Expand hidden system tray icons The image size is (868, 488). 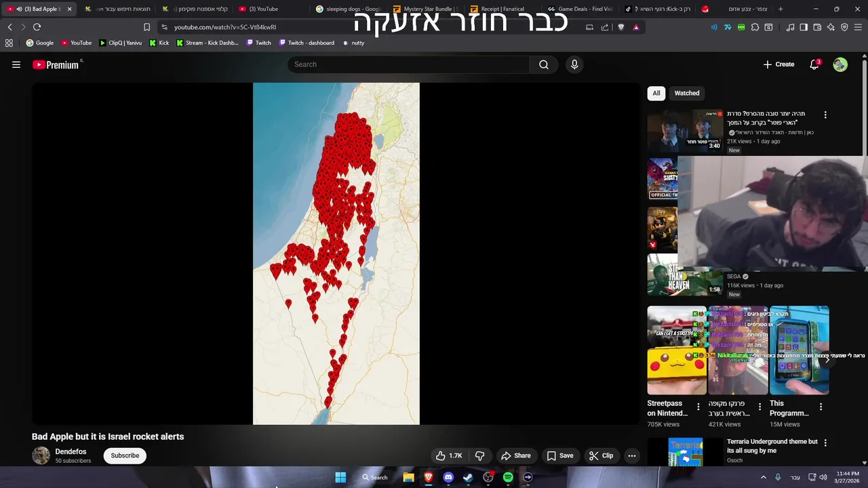(763, 477)
